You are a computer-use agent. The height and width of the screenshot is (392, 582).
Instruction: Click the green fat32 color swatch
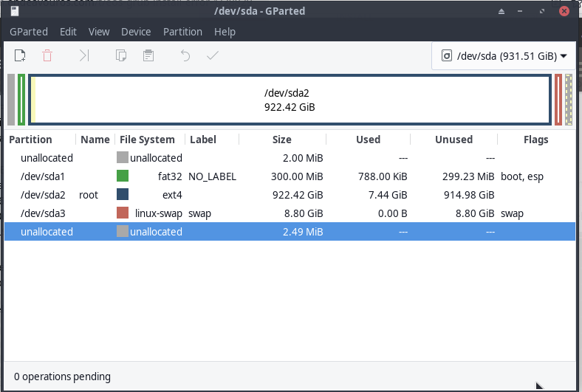click(123, 176)
